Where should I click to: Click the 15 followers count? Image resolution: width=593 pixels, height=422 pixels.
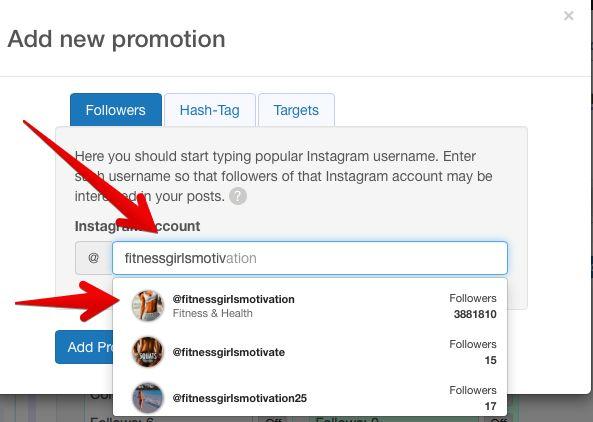coord(491,360)
